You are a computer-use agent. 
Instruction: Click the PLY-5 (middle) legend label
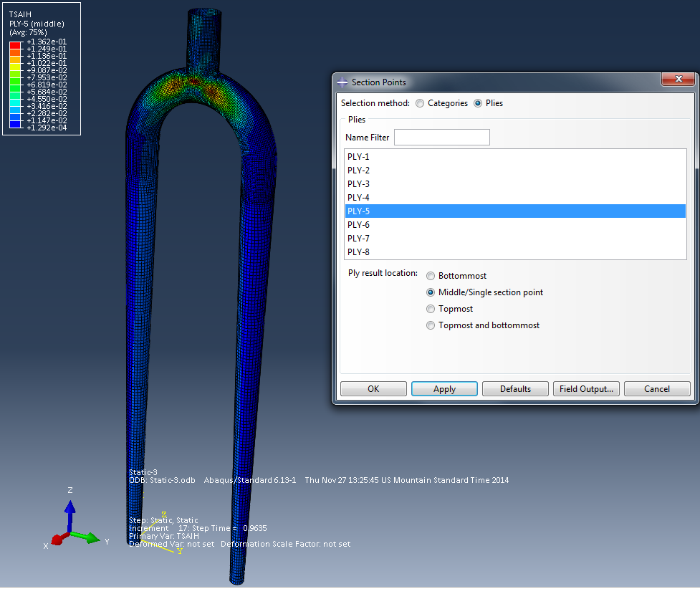pyautogui.click(x=37, y=24)
